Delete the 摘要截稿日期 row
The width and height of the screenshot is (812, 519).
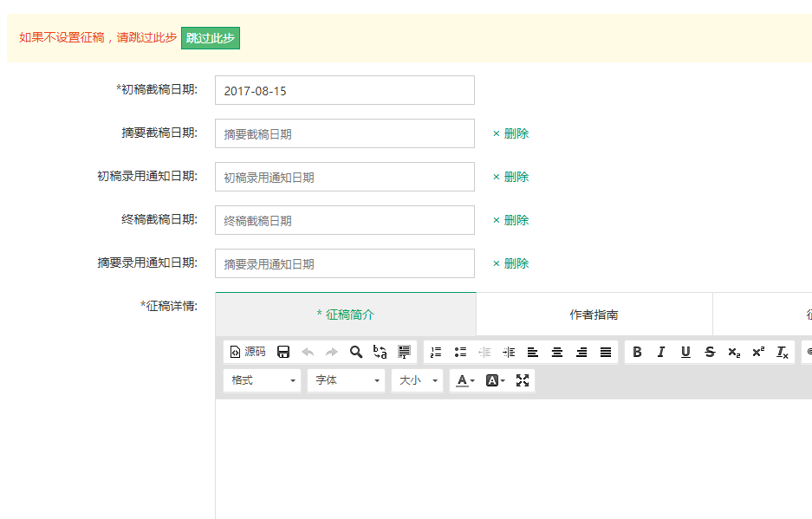click(x=511, y=133)
